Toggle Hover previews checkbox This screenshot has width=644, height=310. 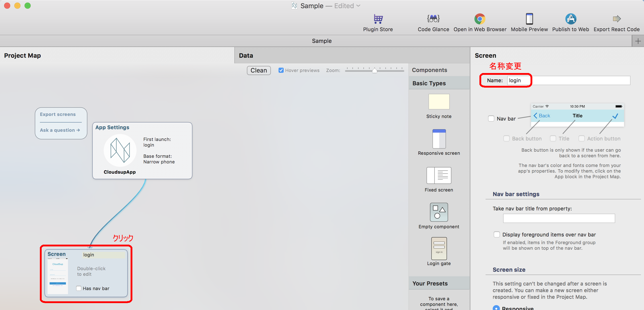click(281, 70)
